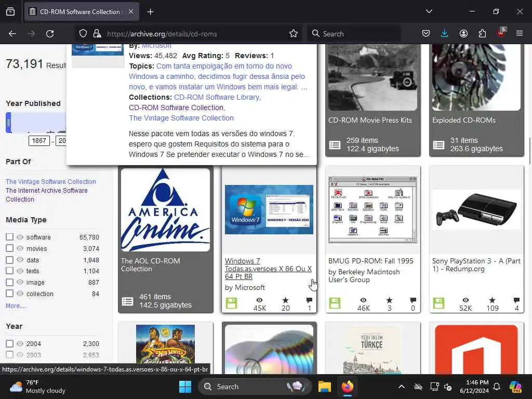Tick the image media type checkbox
The height and width of the screenshot is (399, 532).
(9, 282)
